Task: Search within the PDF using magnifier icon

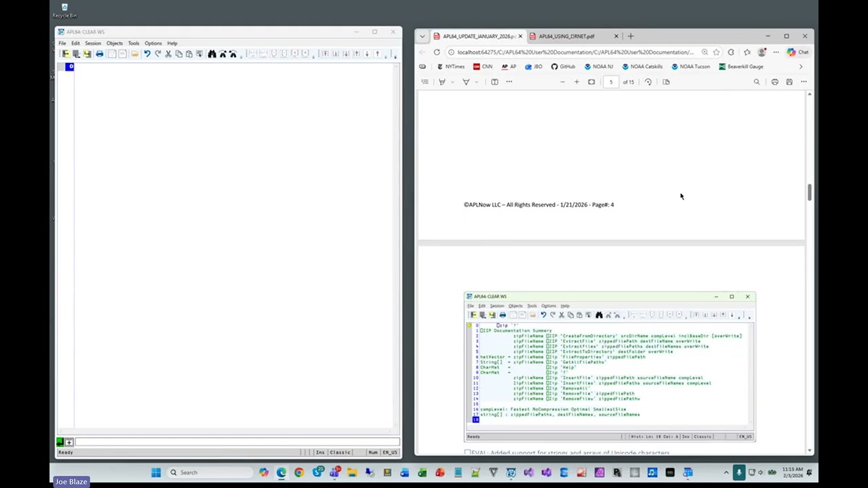Action: tap(757, 82)
